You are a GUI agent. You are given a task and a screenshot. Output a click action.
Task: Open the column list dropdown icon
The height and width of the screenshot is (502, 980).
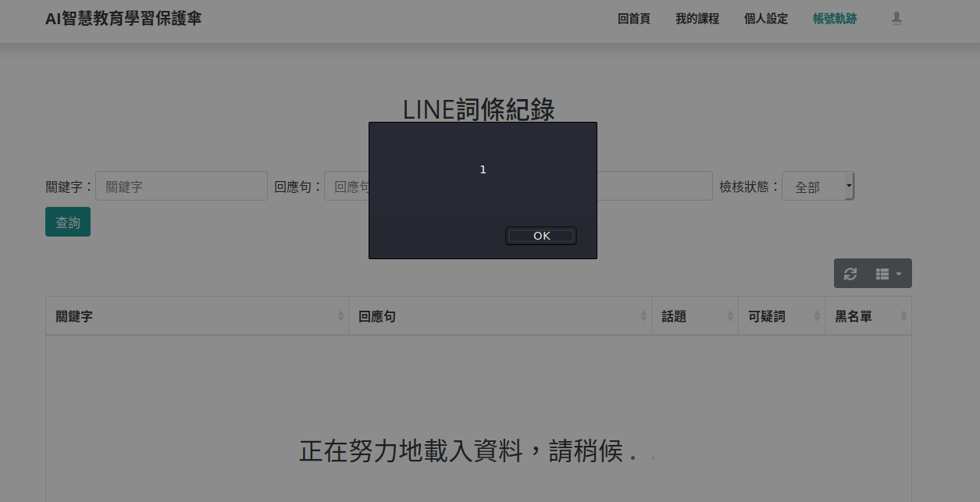[x=889, y=273]
